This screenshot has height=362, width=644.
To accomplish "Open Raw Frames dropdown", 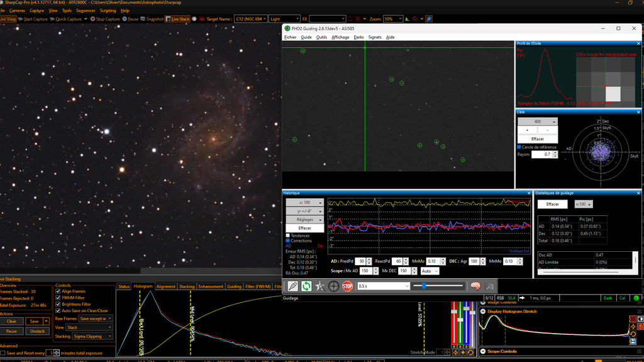I will pos(96,319).
